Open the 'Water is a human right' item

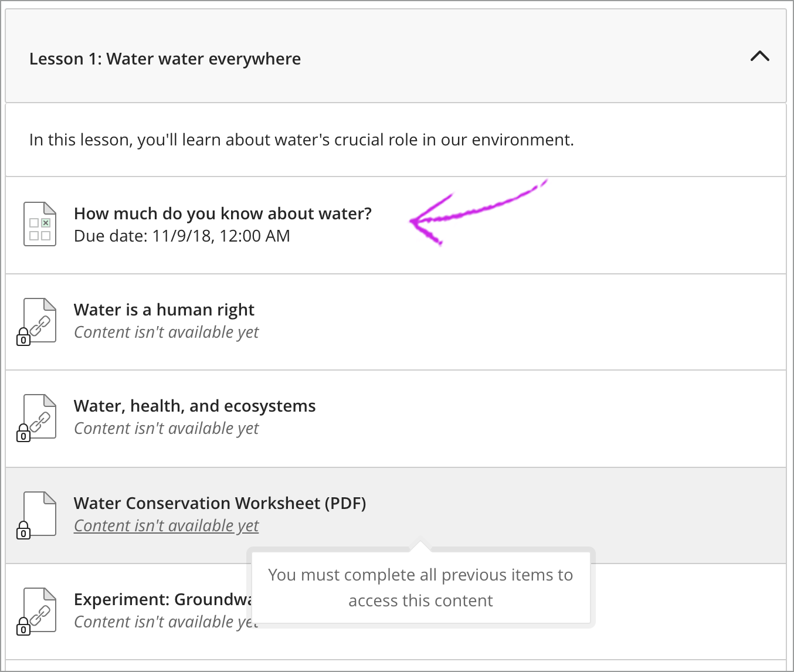[164, 310]
